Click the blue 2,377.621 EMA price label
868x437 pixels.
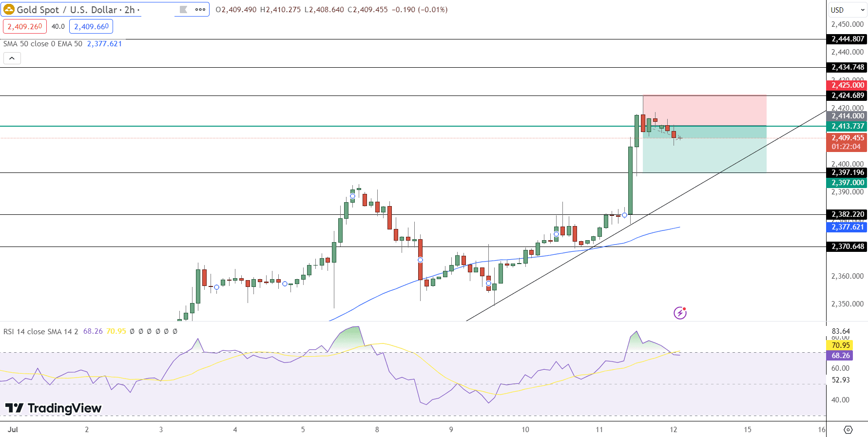[848, 227]
